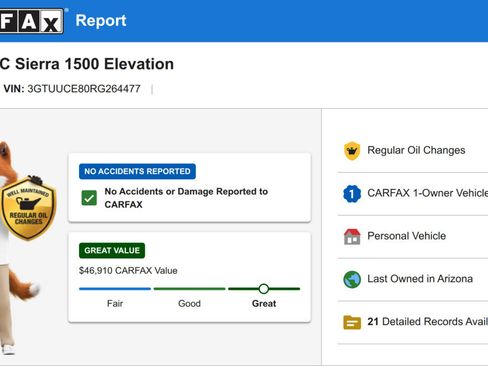
Task: Select the VIN number 3GTUUCE80RG264477
Action: click(x=84, y=89)
